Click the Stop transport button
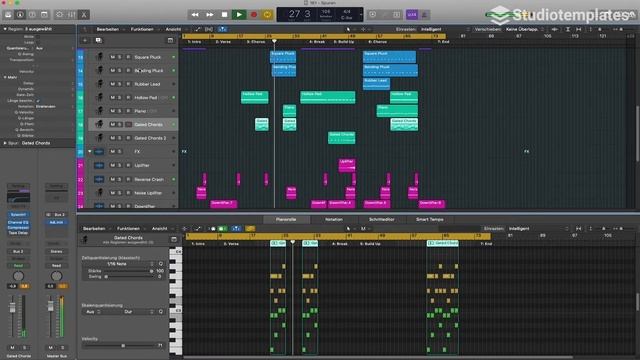Image resolution: width=640 pixels, height=360 pixels. 224,15
